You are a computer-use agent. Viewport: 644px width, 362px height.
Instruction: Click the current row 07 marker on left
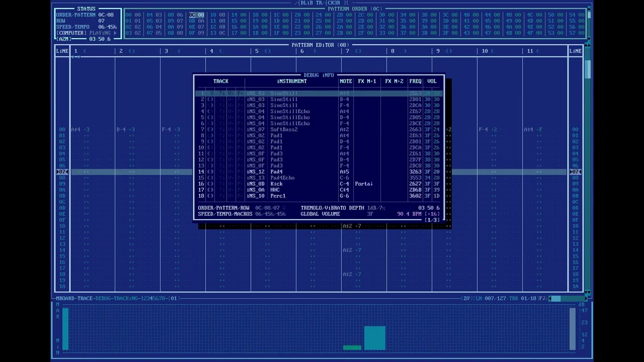(x=62, y=172)
